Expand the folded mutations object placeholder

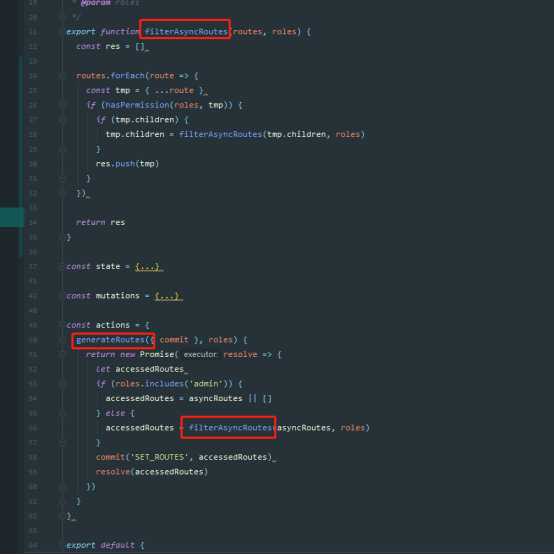pyautogui.click(x=167, y=296)
